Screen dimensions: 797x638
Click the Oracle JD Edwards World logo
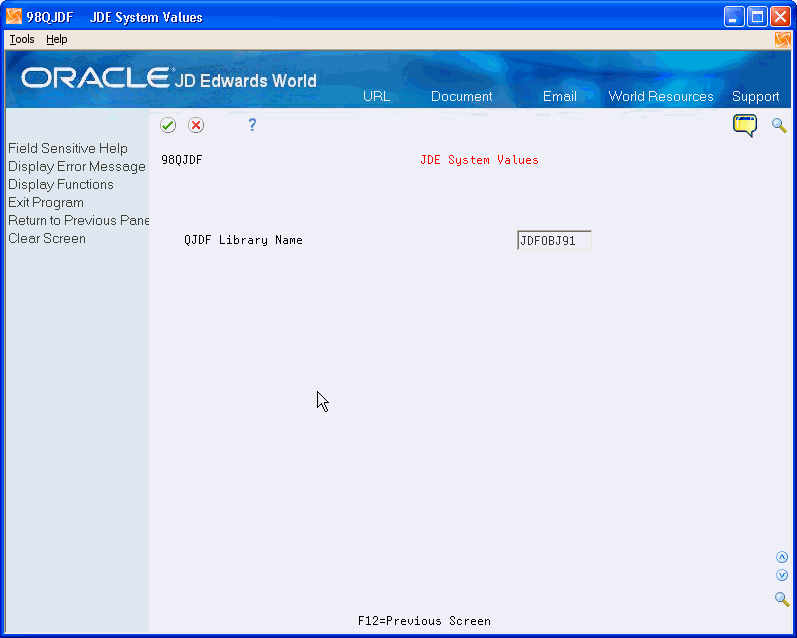click(x=169, y=78)
